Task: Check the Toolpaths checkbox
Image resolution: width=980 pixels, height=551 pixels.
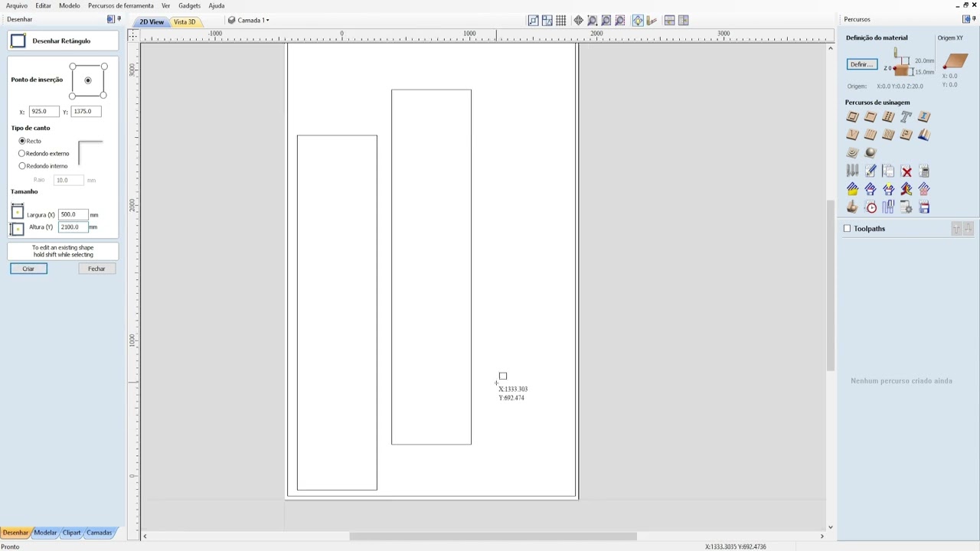Action: tap(847, 229)
